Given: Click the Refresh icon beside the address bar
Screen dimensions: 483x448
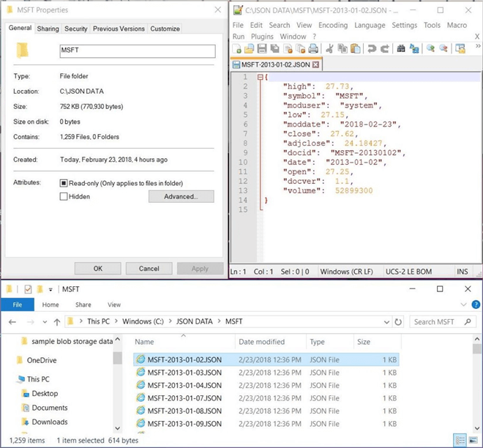Looking at the screenshot, I should click(398, 322).
